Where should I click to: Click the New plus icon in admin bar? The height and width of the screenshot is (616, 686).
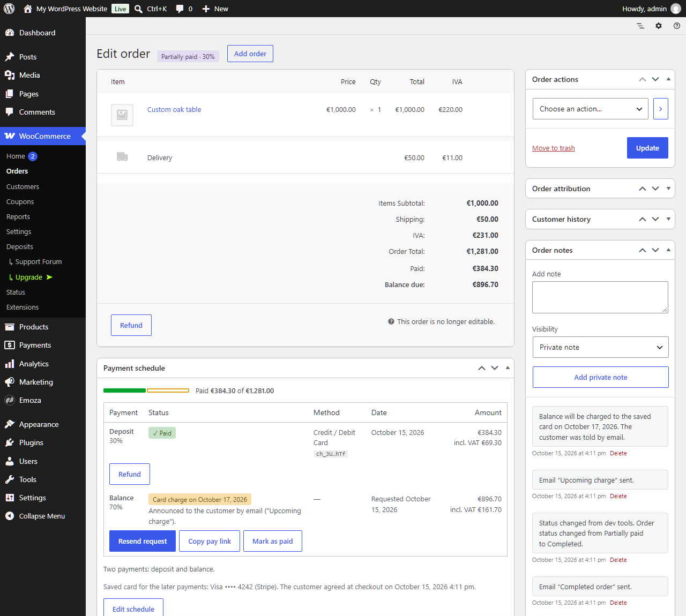[206, 9]
